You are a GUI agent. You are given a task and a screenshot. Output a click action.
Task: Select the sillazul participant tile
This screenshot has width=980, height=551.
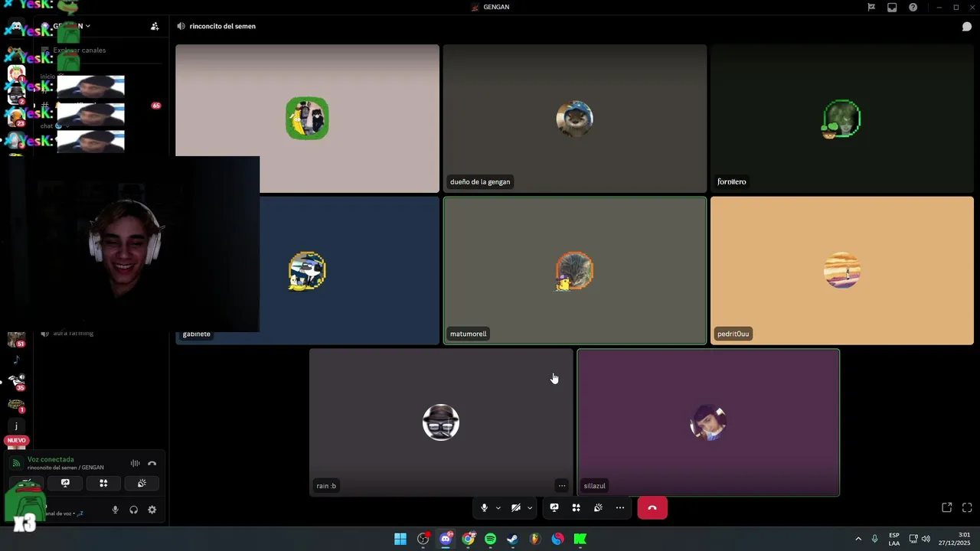click(x=708, y=422)
